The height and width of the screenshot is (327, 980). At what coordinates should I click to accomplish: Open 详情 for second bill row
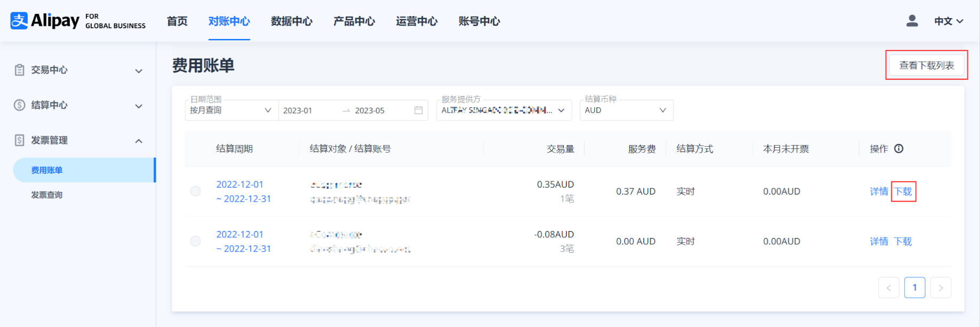[x=879, y=242]
